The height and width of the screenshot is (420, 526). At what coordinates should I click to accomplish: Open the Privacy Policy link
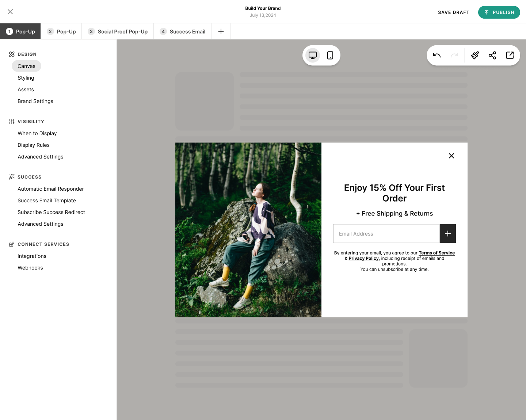click(x=363, y=258)
